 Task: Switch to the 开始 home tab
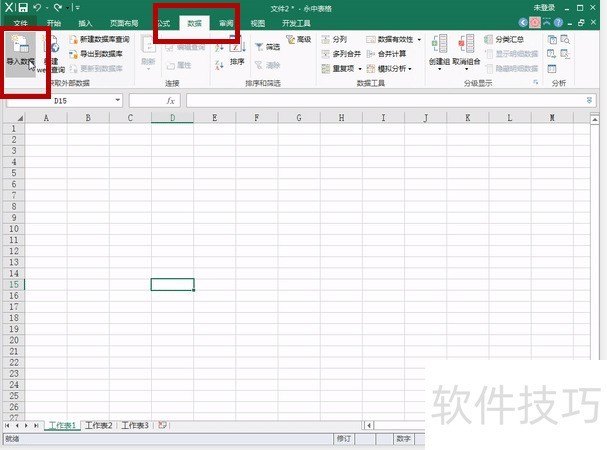coord(54,23)
